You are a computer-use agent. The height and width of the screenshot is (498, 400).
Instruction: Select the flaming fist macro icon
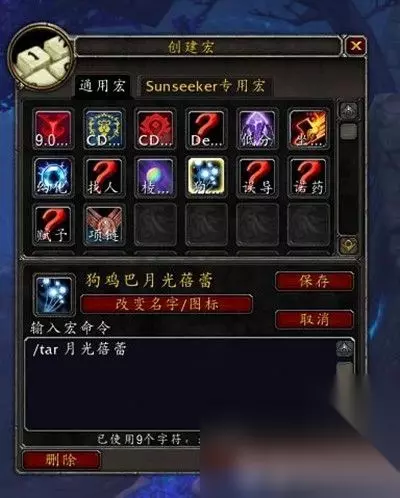pos(308,129)
